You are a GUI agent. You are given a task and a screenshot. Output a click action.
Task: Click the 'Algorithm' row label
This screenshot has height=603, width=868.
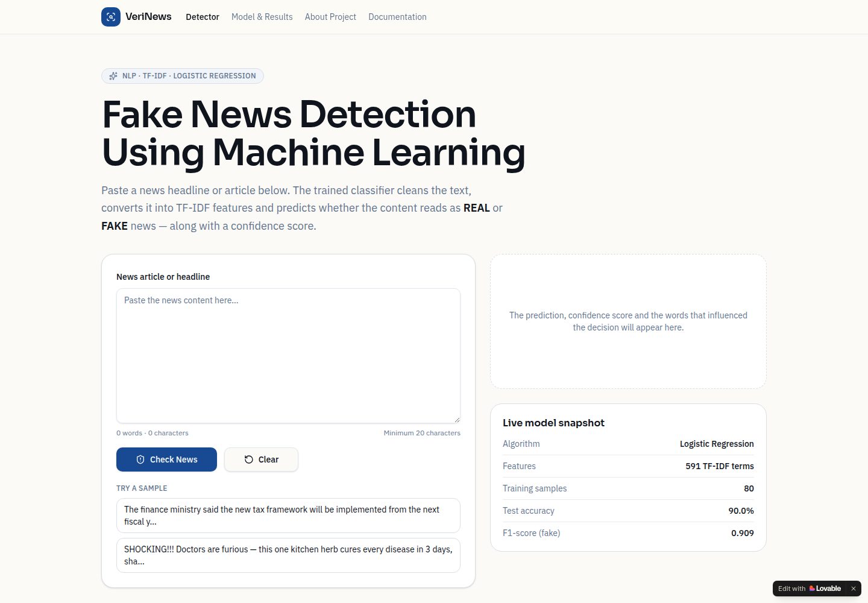pos(521,444)
